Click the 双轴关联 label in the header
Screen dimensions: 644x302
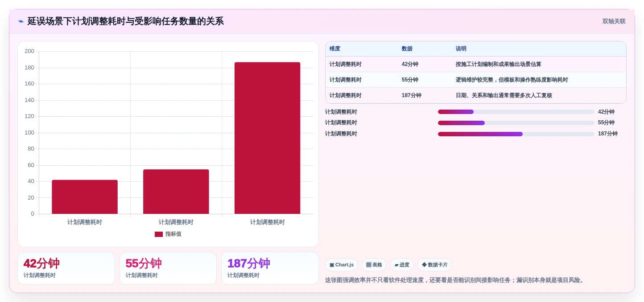click(x=614, y=21)
